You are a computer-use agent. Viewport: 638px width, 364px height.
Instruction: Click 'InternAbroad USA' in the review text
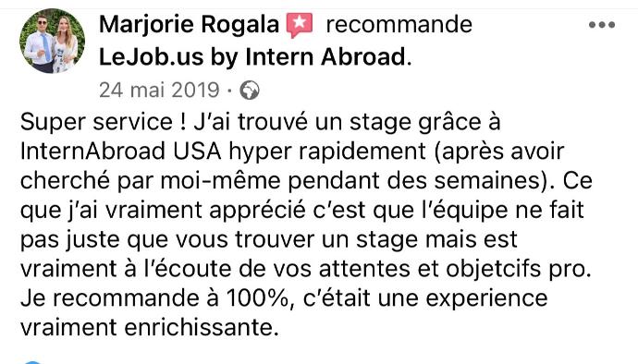coord(121,151)
